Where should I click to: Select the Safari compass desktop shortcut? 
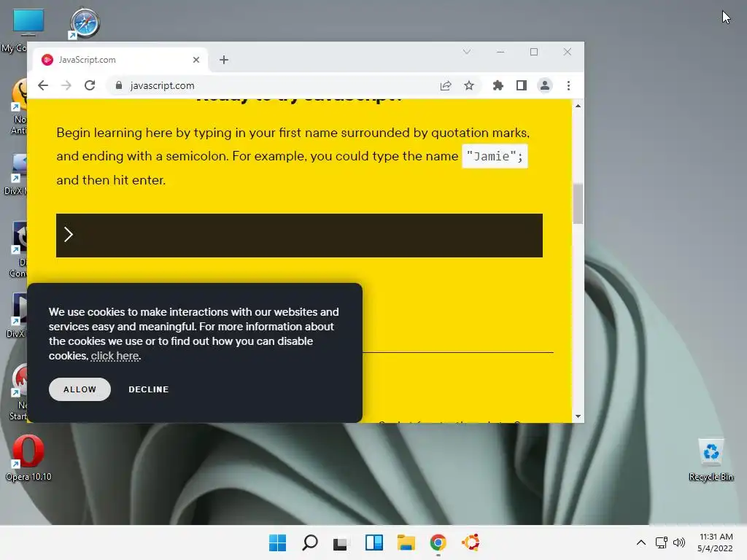point(85,23)
